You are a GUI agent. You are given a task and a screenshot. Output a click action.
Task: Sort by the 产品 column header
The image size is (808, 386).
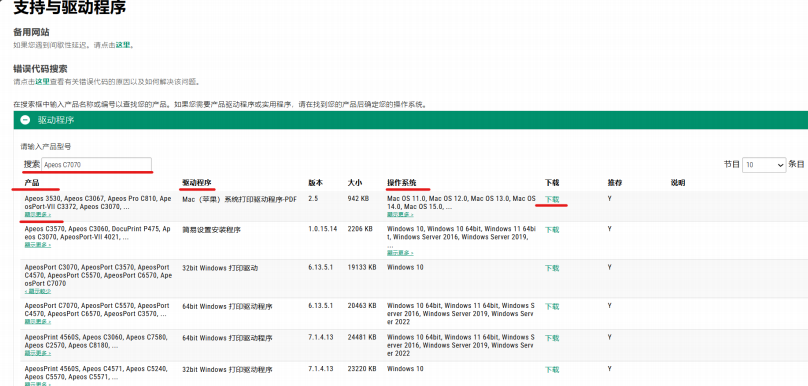point(32,182)
